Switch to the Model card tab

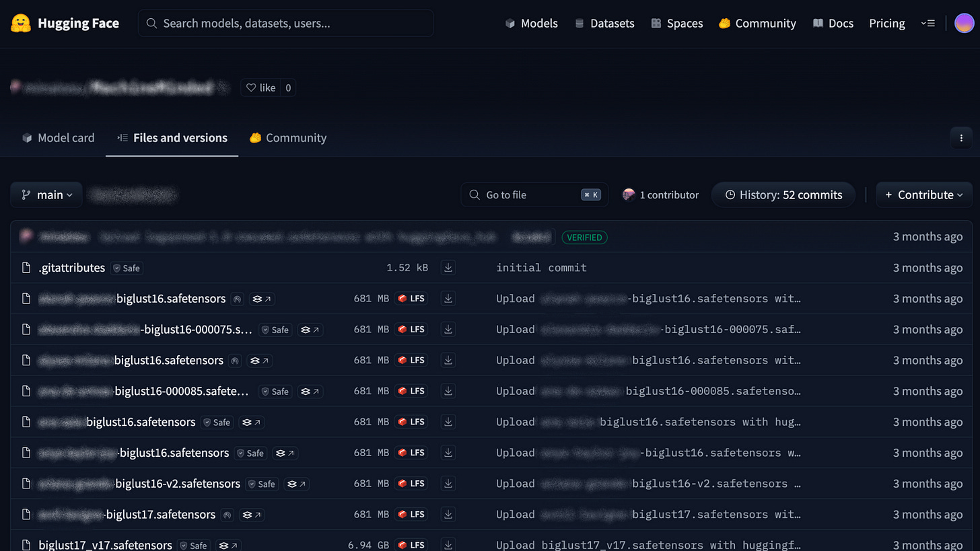pyautogui.click(x=59, y=138)
